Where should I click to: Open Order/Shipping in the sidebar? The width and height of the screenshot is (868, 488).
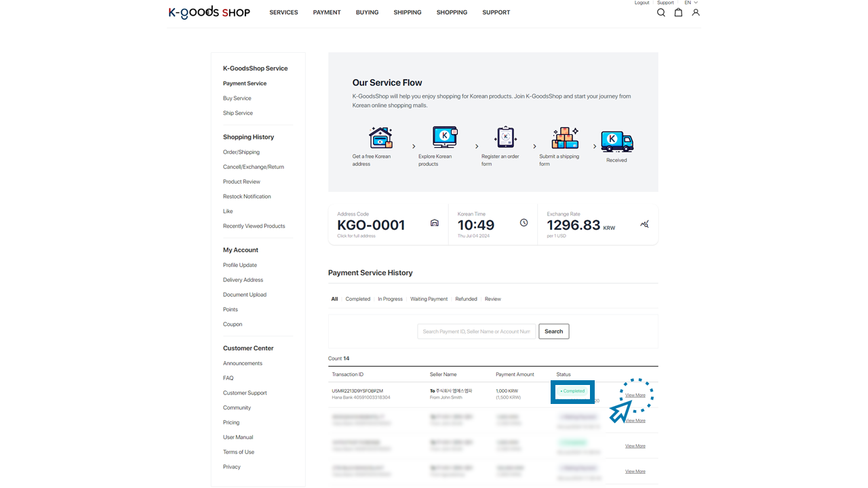point(241,152)
